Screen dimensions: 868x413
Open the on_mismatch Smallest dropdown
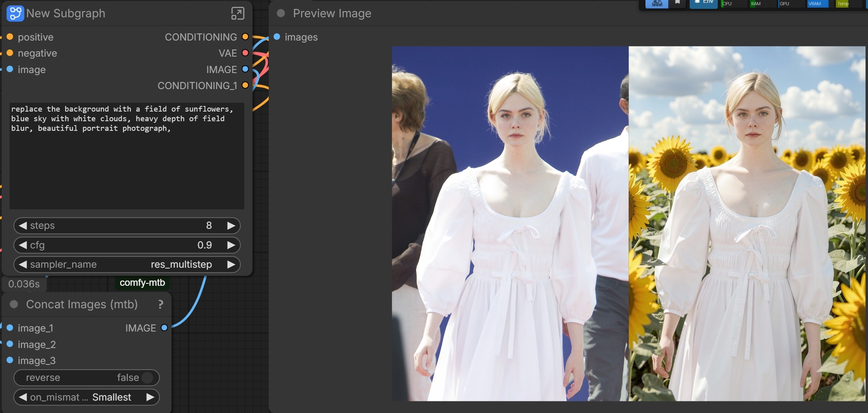(112, 397)
